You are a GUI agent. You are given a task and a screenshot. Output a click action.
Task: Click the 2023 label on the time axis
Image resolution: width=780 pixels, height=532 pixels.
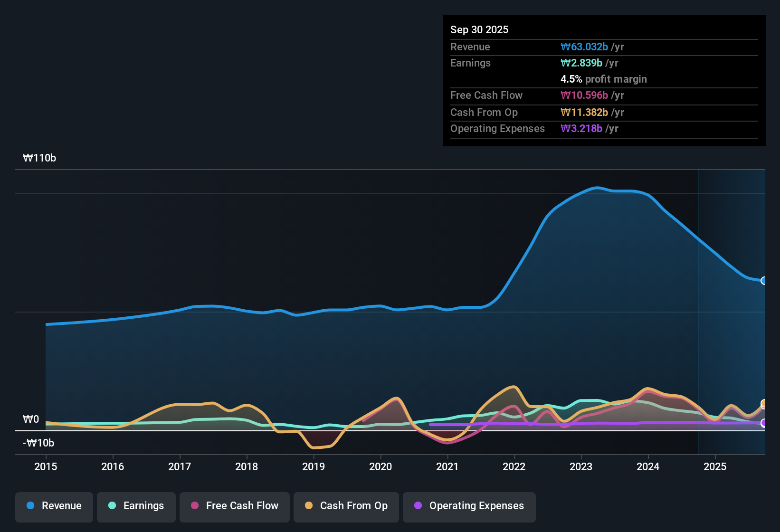tap(581, 467)
